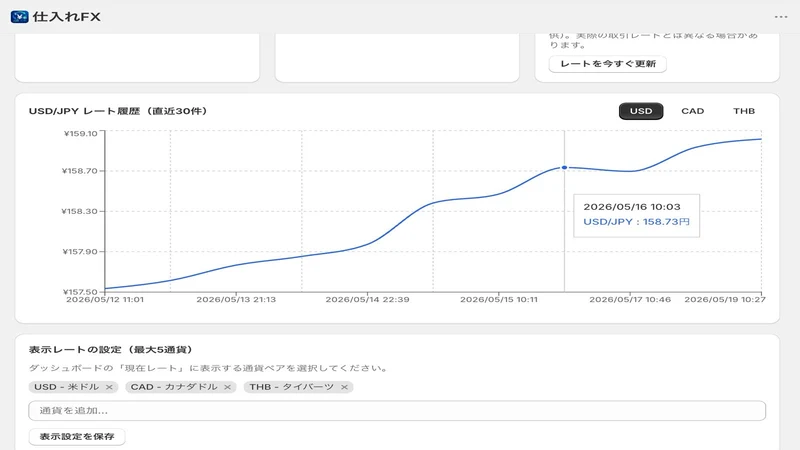Select the THB - タイバーツ tag label
The image size is (800, 450).
click(x=291, y=387)
